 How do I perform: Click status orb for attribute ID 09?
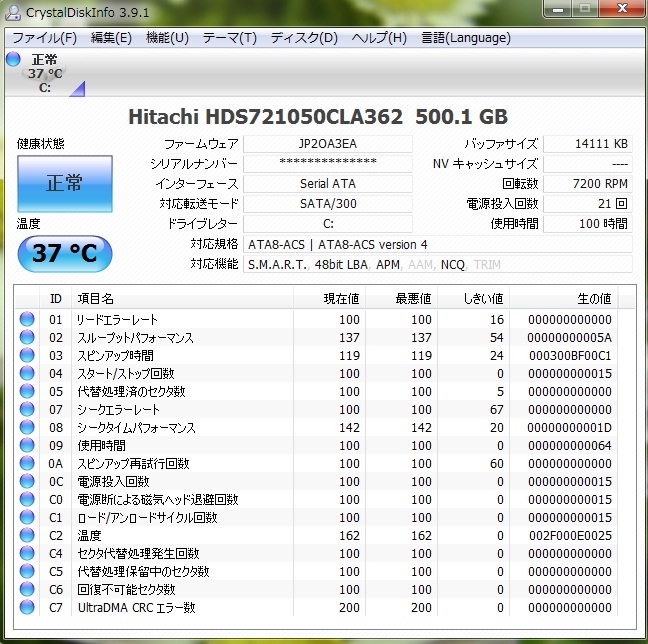tap(26, 446)
